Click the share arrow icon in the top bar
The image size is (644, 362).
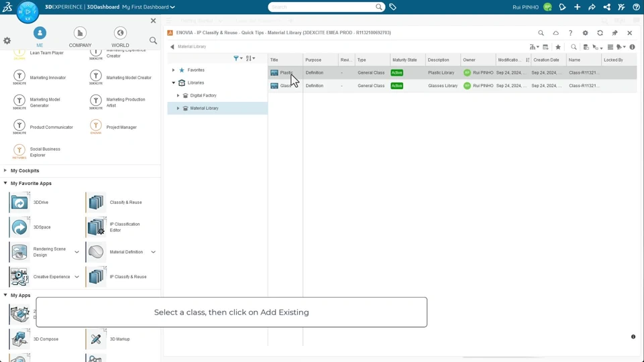point(592,7)
